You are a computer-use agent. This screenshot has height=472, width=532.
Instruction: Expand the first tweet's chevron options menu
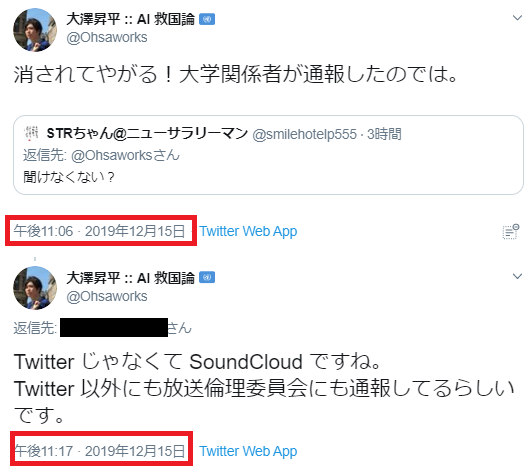[517, 18]
